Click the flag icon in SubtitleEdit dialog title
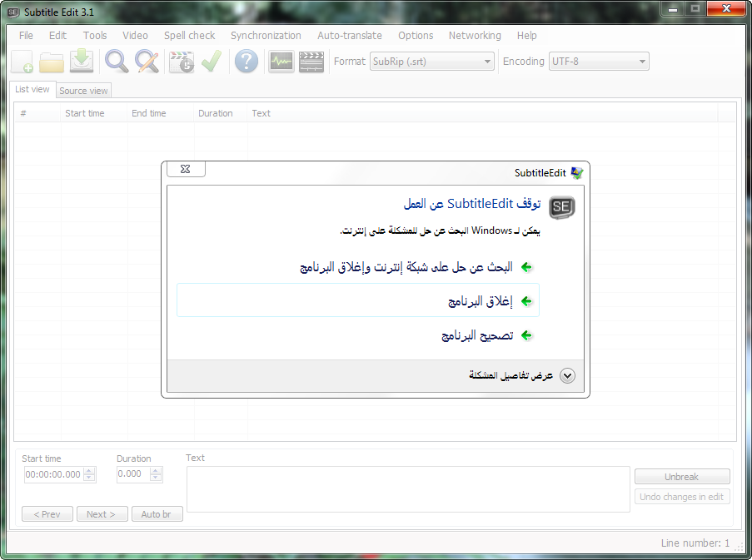This screenshot has height=560, width=752. tap(577, 173)
